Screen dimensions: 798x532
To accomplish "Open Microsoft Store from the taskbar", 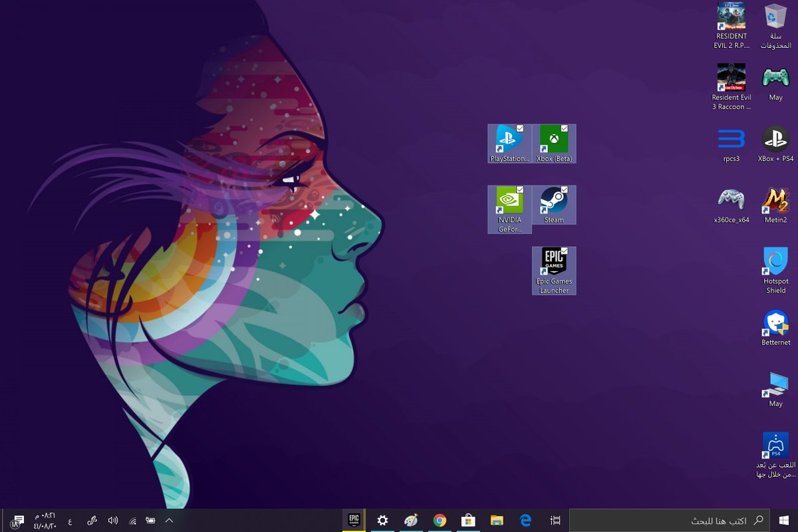I will 468,520.
